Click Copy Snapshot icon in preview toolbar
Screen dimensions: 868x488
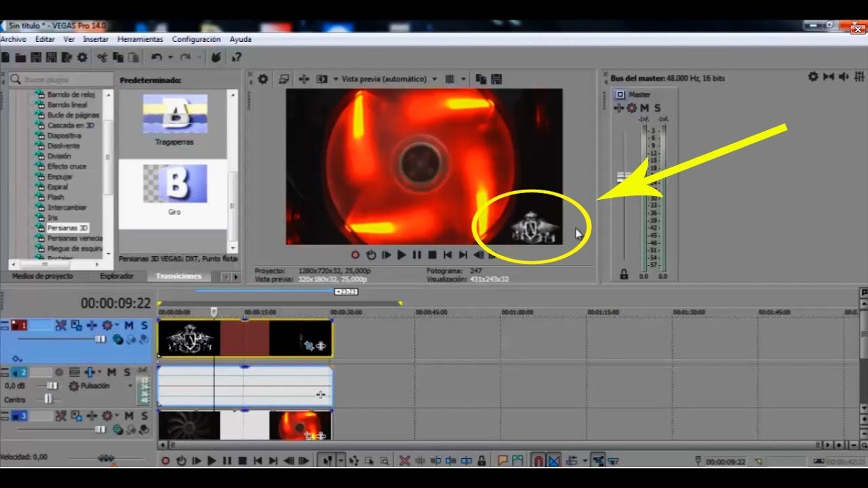(x=481, y=79)
